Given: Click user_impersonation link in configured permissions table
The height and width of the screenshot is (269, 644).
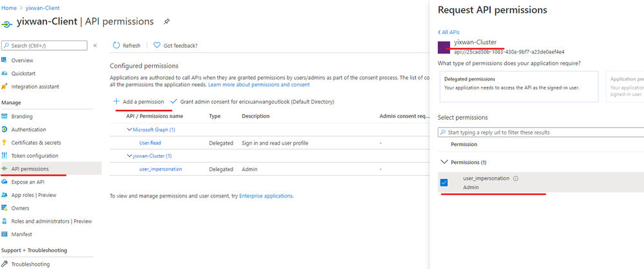Looking at the screenshot, I should 161,169.
